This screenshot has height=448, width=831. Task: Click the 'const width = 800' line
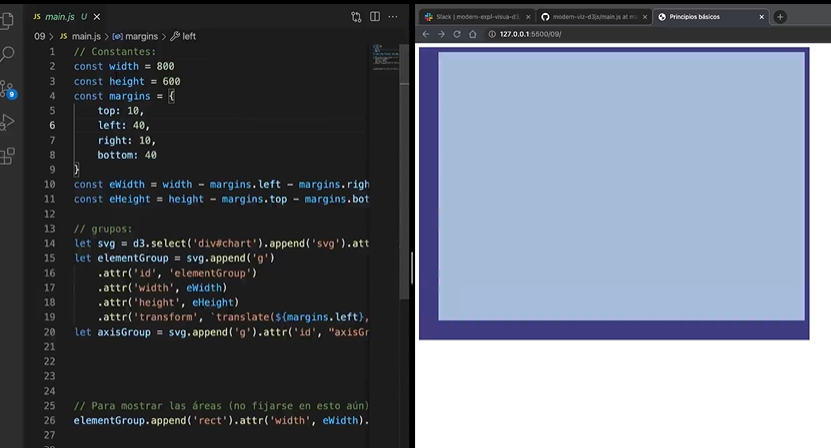(124, 66)
